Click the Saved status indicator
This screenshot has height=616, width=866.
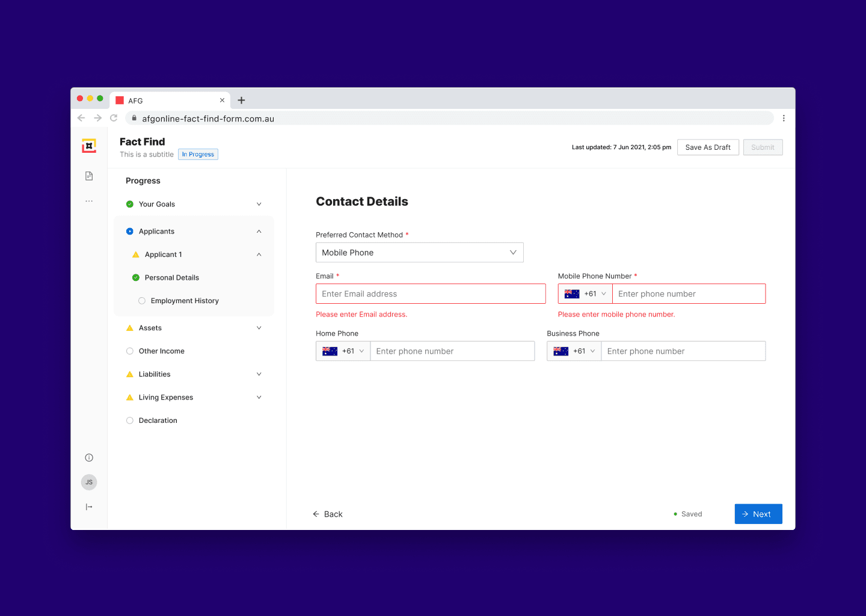coord(688,514)
